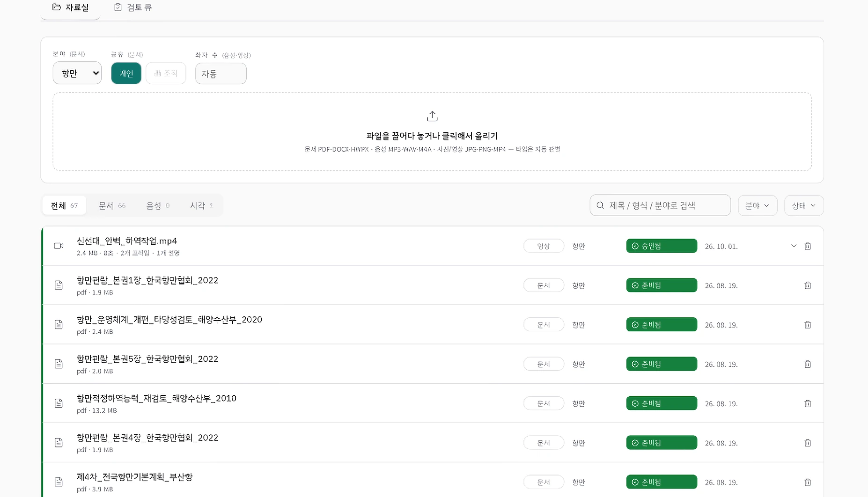Open the 항만 field select dropdown
Image resolution: width=868 pixels, height=497 pixels.
(77, 73)
